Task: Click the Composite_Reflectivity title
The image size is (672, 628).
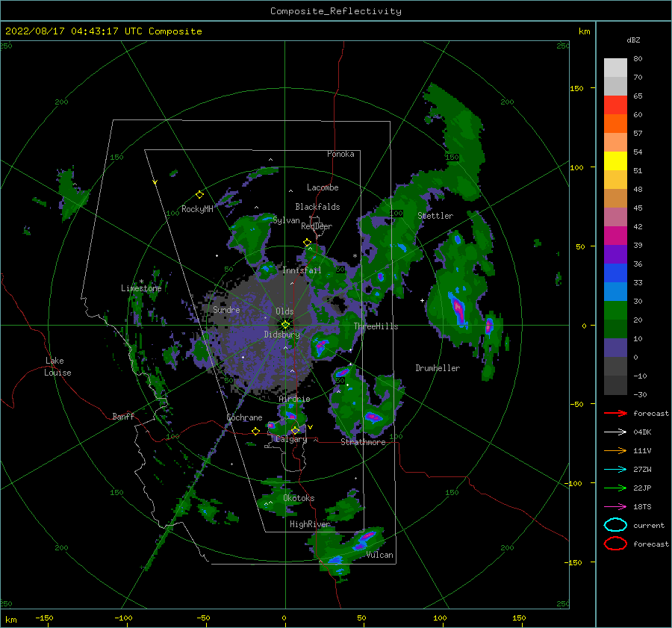Action: click(336, 11)
